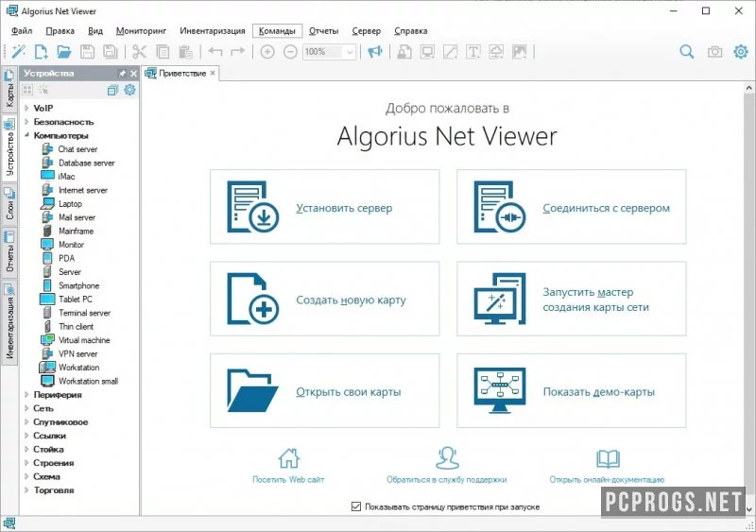Click the support person icon
Viewport: 756px width, 532px height.
tap(447, 458)
